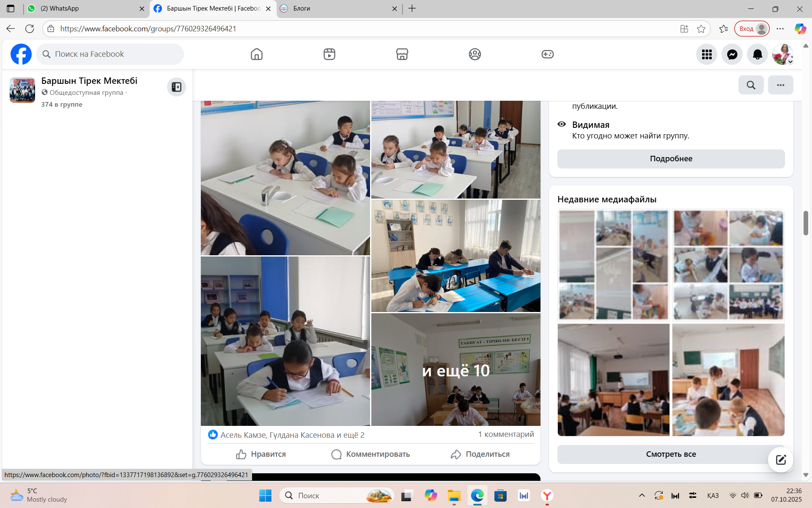Open the Reels video icon
Viewport: 812px width, 508px height.
point(329,54)
